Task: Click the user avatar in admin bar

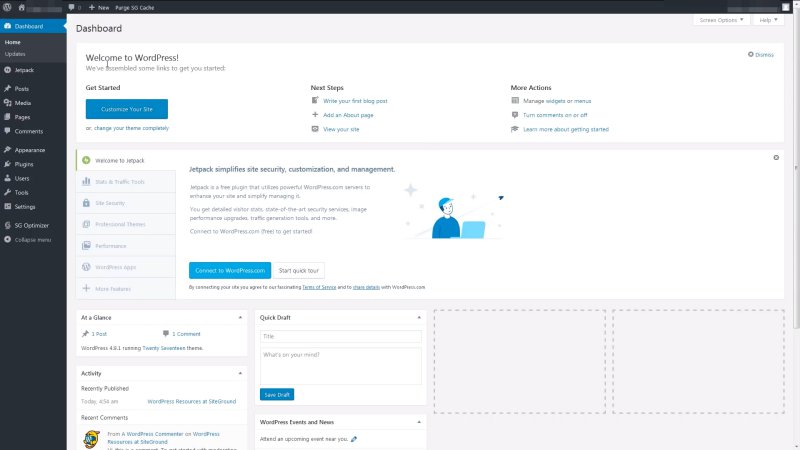Action: pos(786,7)
